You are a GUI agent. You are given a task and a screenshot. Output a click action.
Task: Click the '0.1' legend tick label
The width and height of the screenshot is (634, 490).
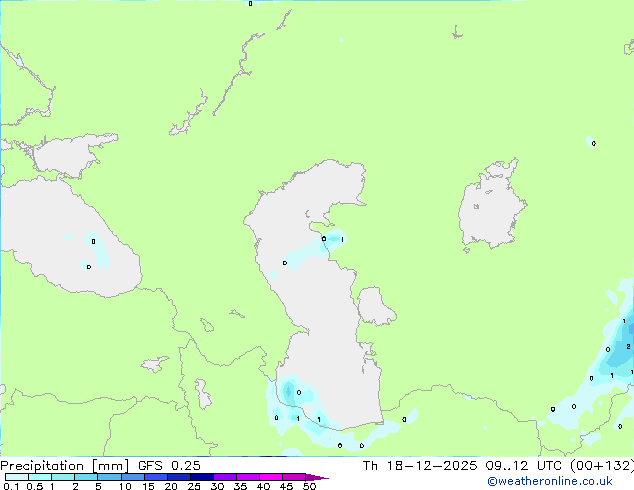(11, 486)
